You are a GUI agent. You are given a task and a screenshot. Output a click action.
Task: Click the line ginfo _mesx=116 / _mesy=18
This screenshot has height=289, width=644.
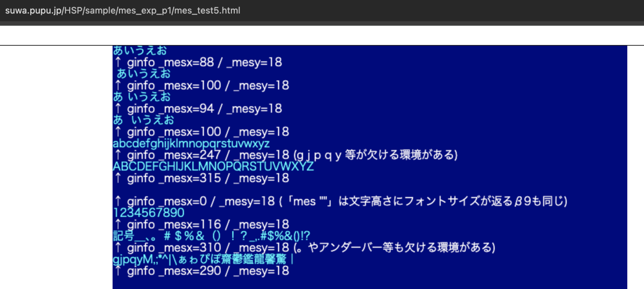(200, 224)
